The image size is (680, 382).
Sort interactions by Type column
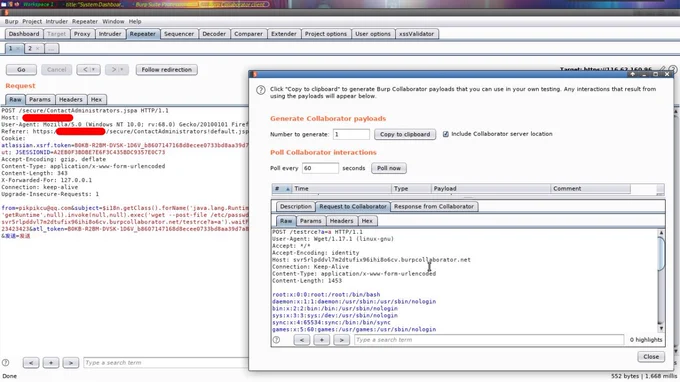(x=411, y=189)
